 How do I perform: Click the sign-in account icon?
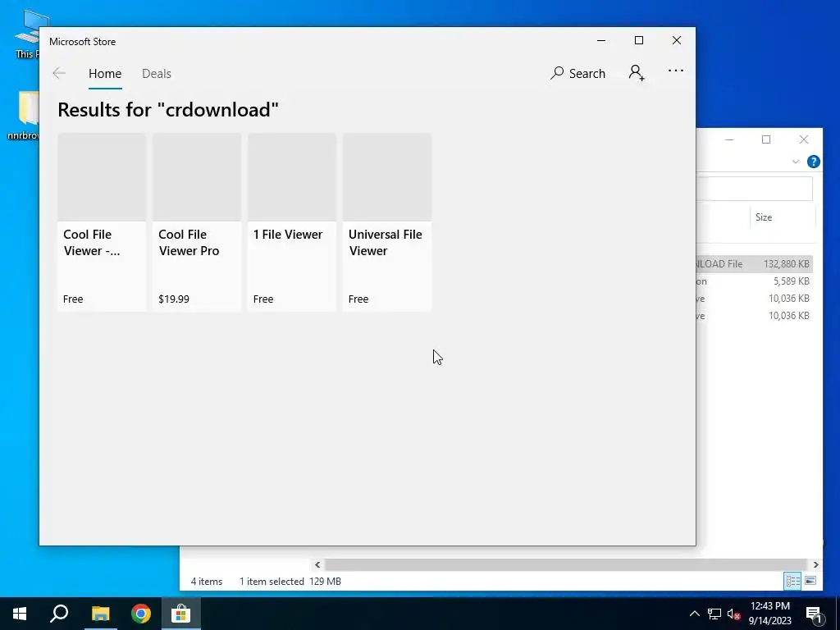coord(637,73)
